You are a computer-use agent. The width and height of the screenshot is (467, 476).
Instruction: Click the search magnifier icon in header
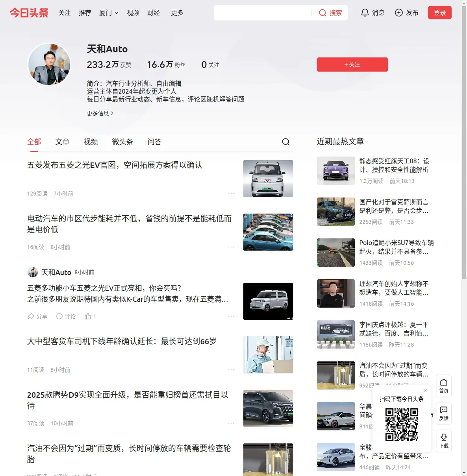click(x=322, y=13)
